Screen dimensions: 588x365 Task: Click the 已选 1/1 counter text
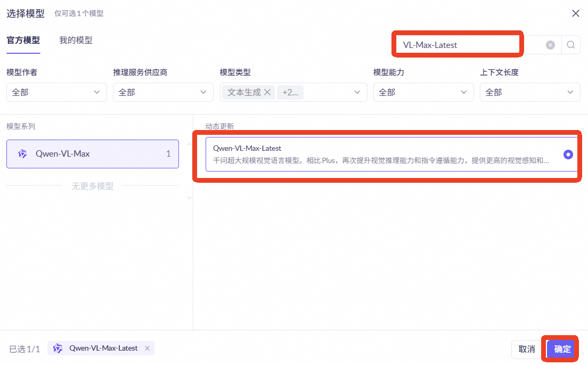pos(24,349)
